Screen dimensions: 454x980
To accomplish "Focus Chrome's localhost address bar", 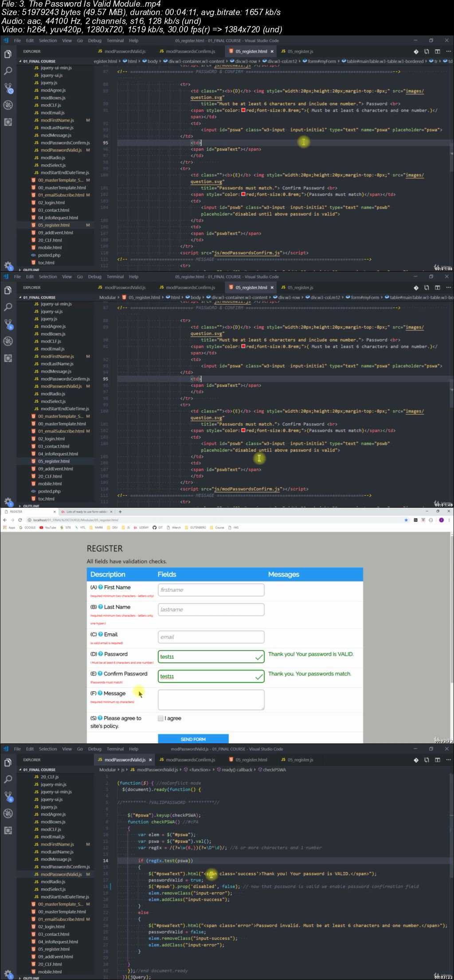I will pyautogui.click(x=213, y=520).
